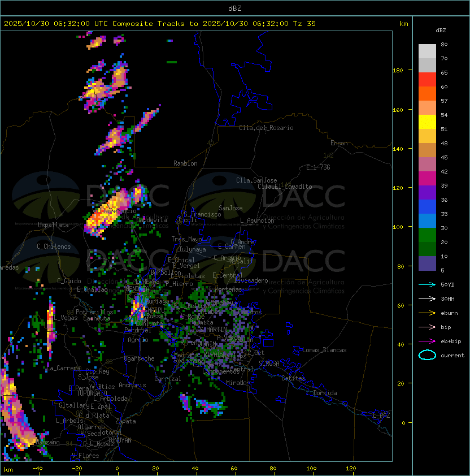Click the 'Clla.SanJose' map label
470x476 pixels.
(x=256, y=180)
